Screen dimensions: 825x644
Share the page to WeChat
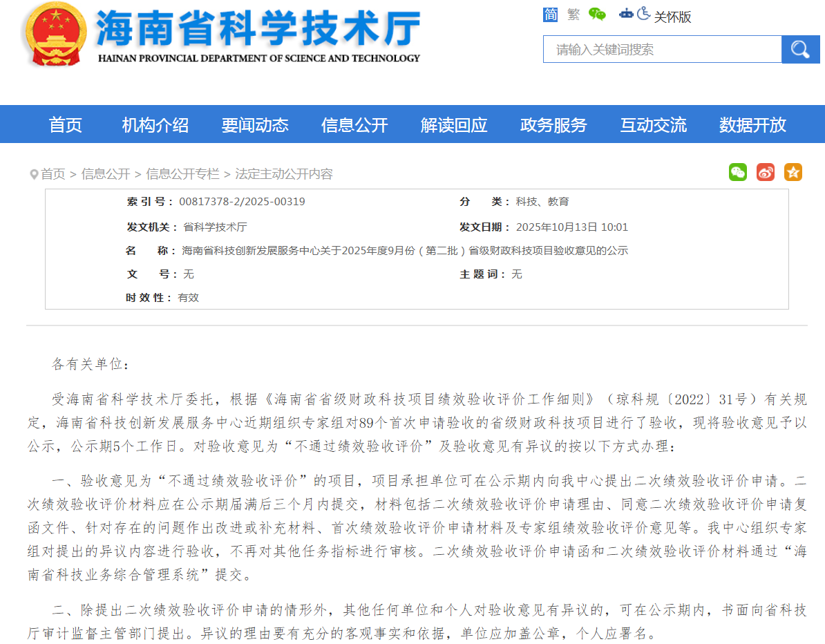[738, 172]
